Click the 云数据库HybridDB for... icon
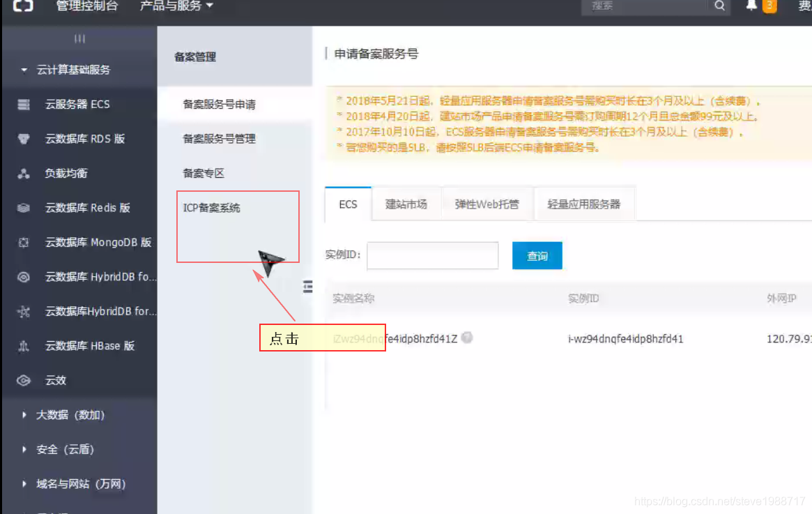Viewport: 812px width, 514px height. 23,312
